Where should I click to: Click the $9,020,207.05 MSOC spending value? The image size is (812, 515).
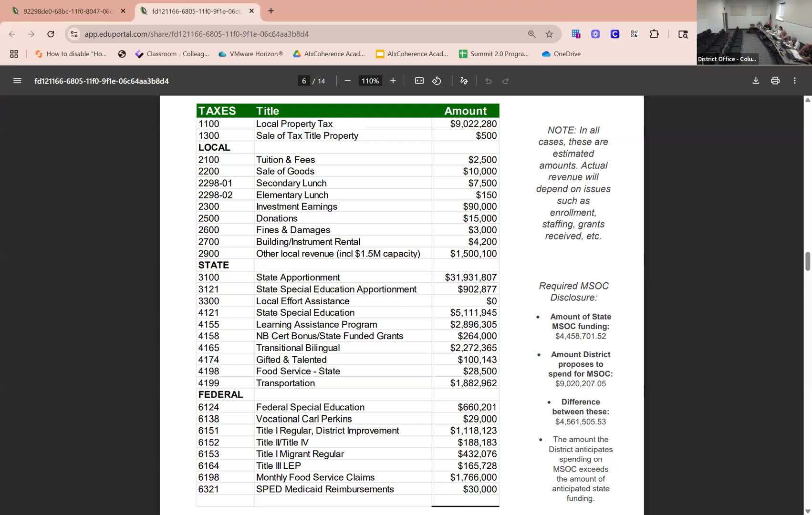click(581, 384)
